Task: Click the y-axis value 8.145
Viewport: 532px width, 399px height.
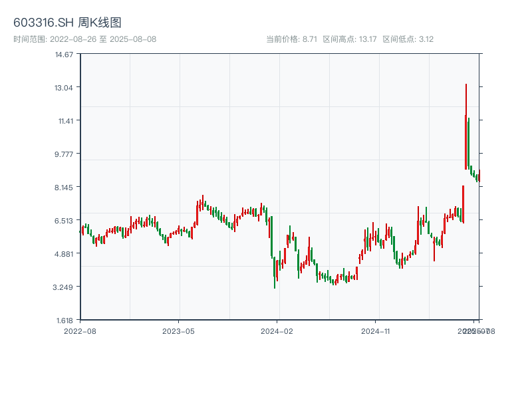Action: pyautogui.click(x=64, y=188)
